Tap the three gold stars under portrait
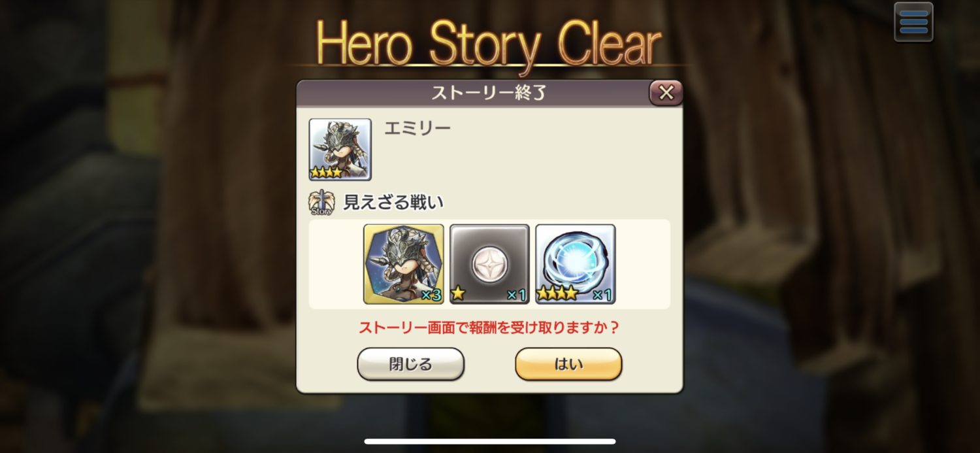Image resolution: width=980 pixels, height=453 pixels. pos(326,173)
